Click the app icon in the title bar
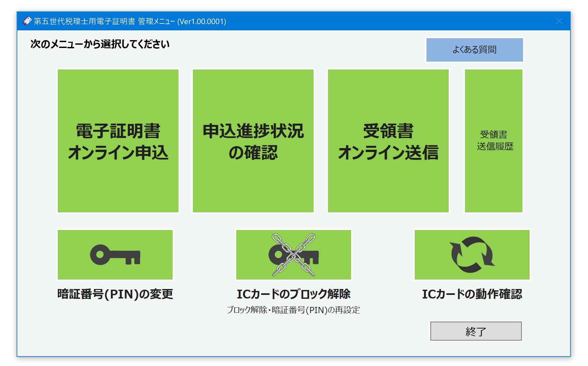 pos(27,21)
